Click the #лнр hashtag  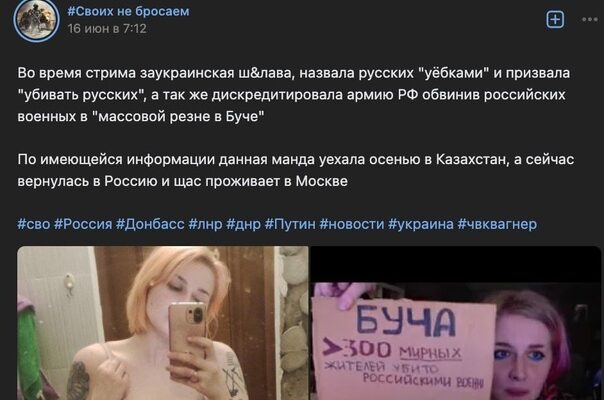(205, 224)
